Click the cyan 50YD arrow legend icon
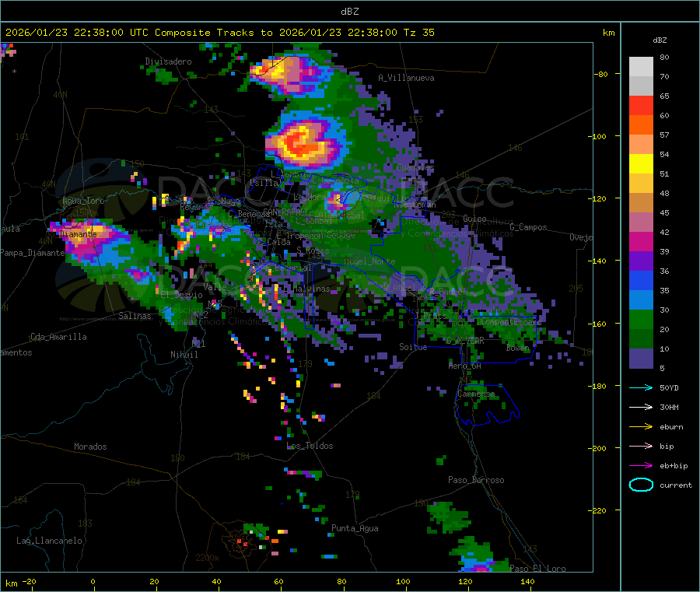Viewport: 700px width, 592px height. [641, 387]
